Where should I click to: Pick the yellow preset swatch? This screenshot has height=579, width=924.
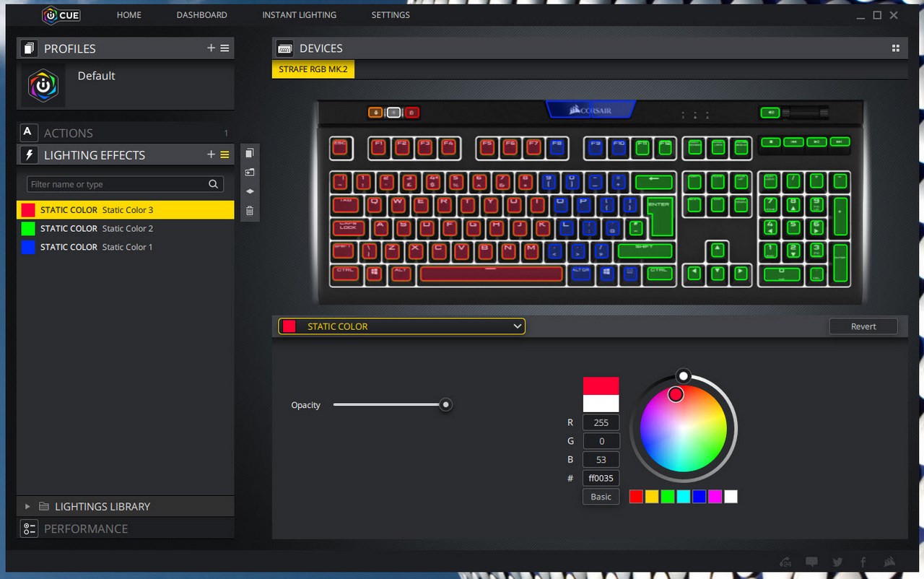pos(652,497)
